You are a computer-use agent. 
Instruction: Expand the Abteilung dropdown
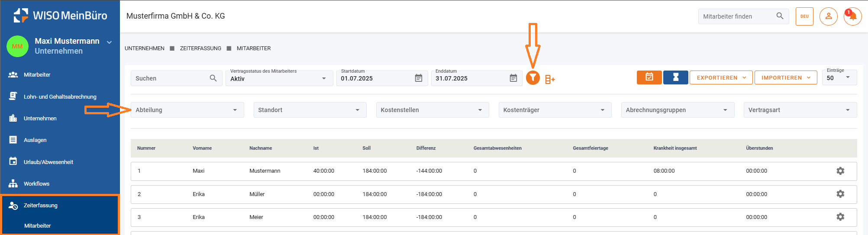187,110
